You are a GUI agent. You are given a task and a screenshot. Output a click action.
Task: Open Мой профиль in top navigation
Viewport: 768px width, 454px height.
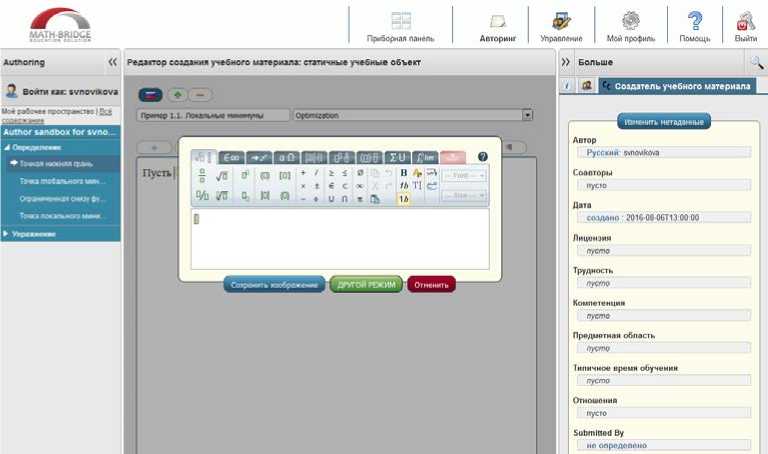[x=631, y=27]
